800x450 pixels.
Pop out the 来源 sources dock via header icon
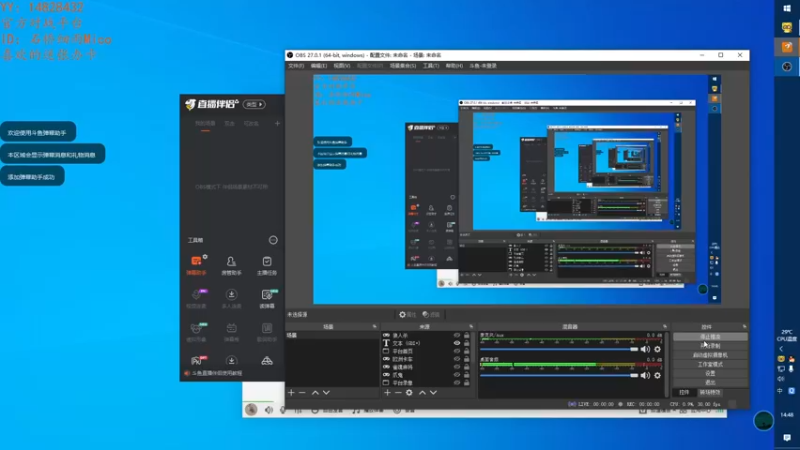(x=471, y=327)
